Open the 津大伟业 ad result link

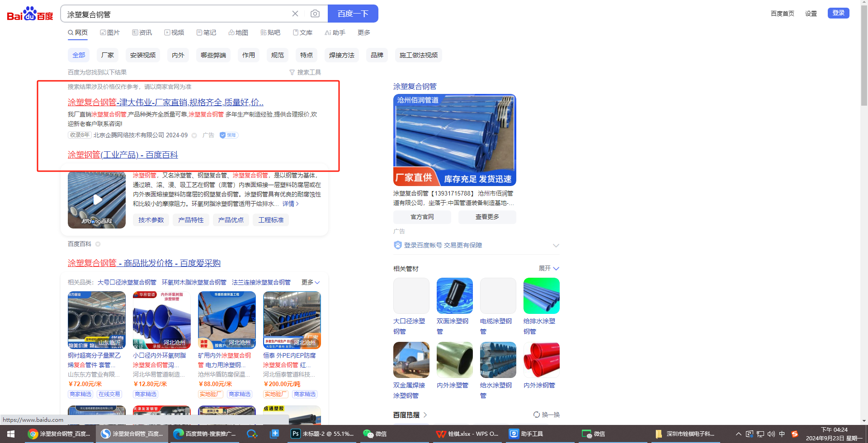pos(165,103)
